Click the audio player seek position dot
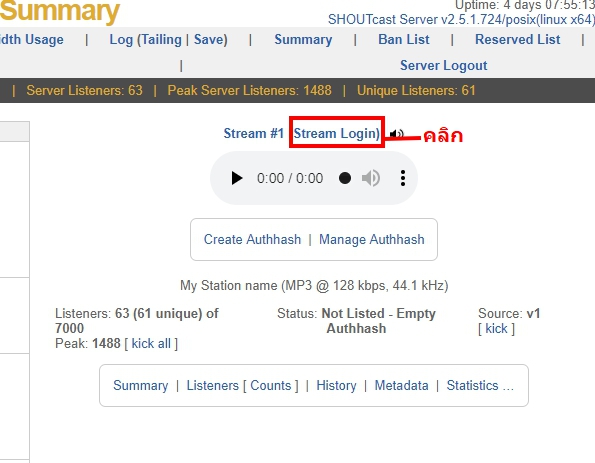This screenshot has height=463, width=595. click(345, 178)
